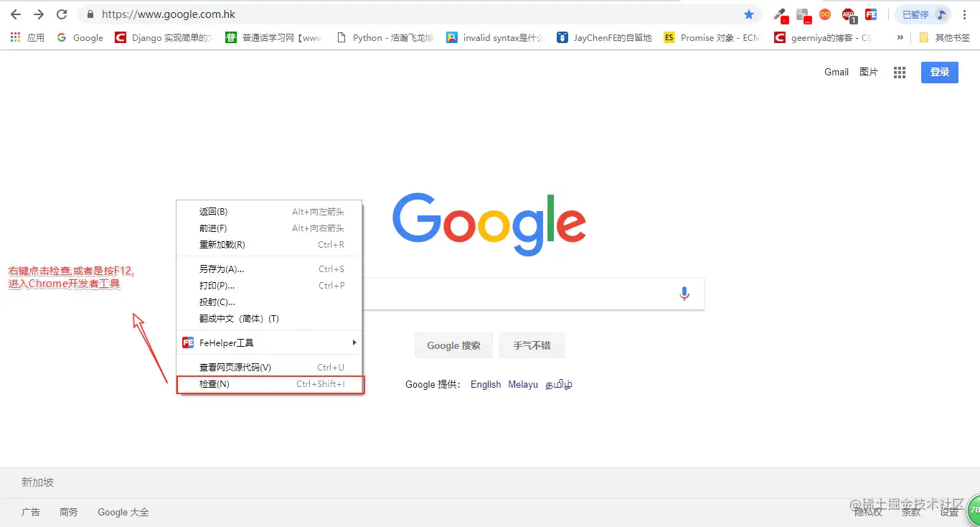Go back with the browser back arrow
This screenshot has height=527, width=980.
[x=15, y=14]
